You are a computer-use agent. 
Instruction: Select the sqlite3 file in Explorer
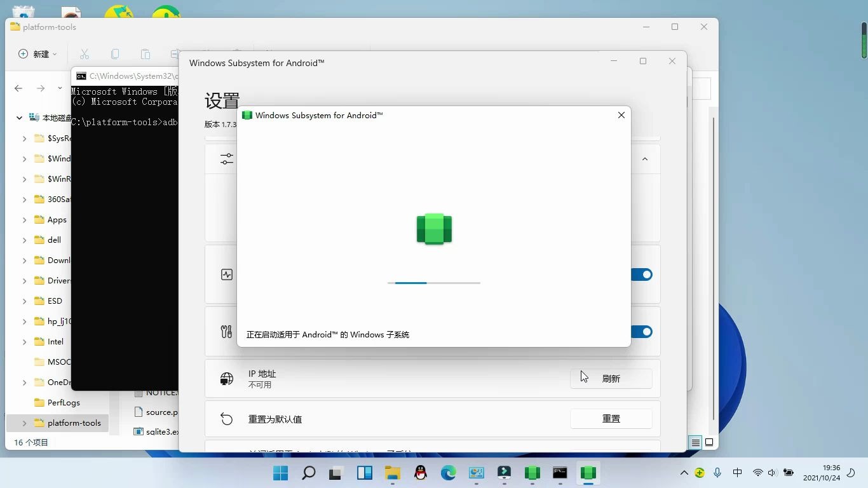tap(156, 431)
